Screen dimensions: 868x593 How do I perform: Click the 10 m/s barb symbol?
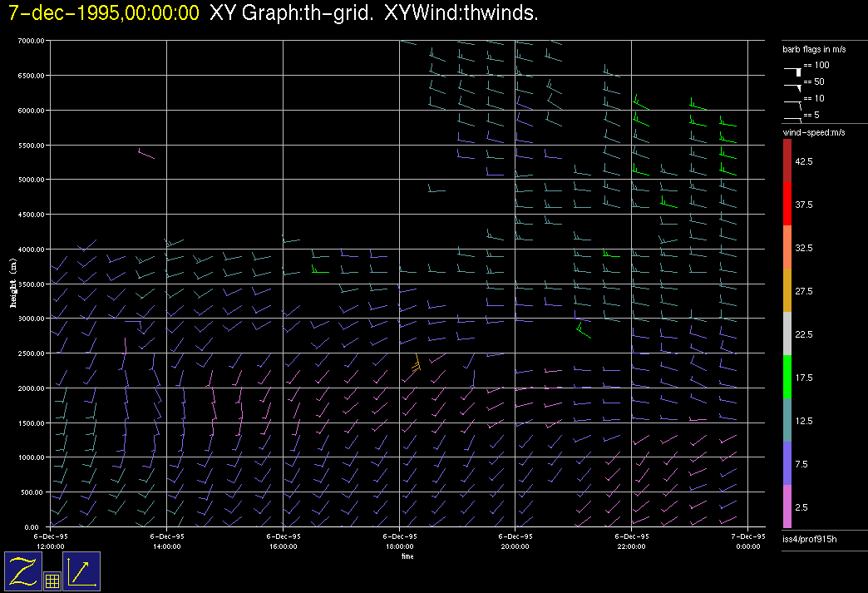point(792,102)
